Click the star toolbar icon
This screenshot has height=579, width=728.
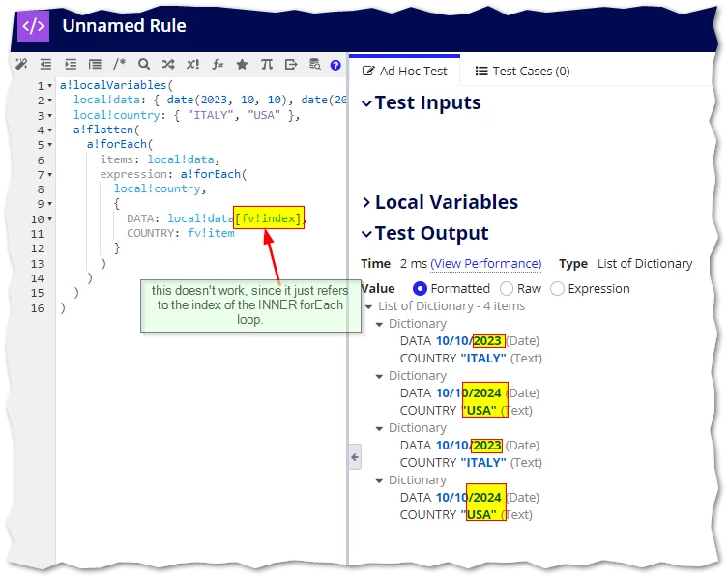(242, 64)
